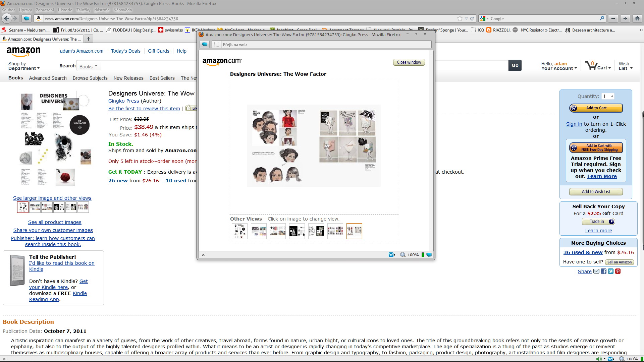
Task: Click the magnifier zoom icon in the popup status bar
Action: point(402,255)
